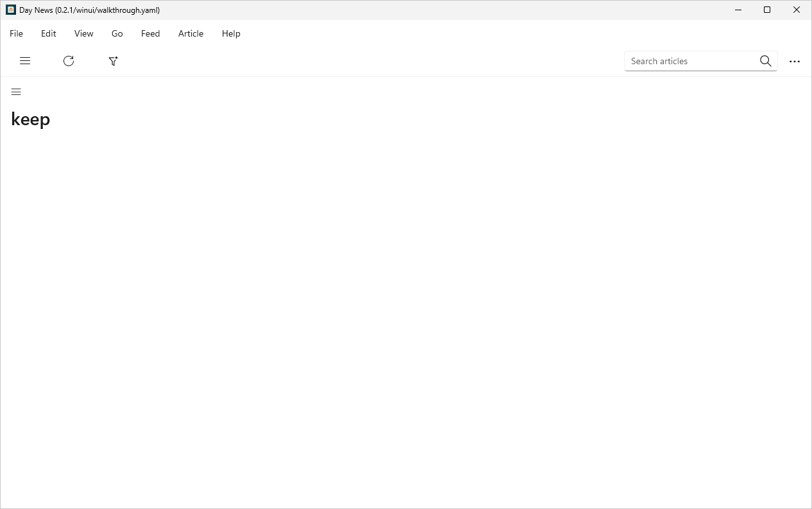This screenshot has width=812, height=509.
Task: Click the magnifier search icon
Action: [x=765, y=61]
